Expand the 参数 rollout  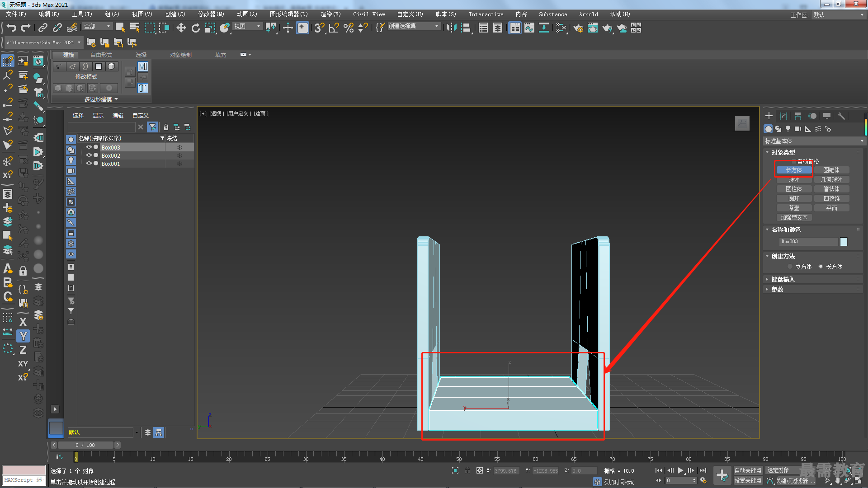click(x=777, y=290)
